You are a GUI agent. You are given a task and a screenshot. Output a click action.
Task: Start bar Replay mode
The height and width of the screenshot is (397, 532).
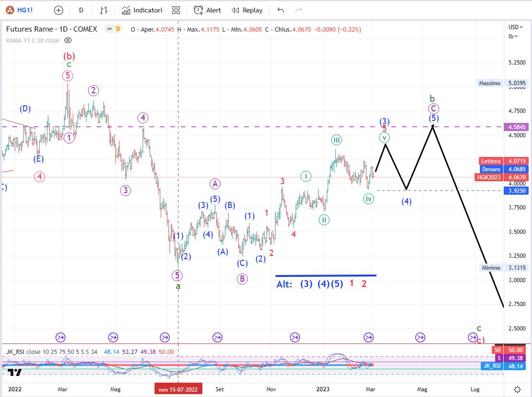coord(247,10)
